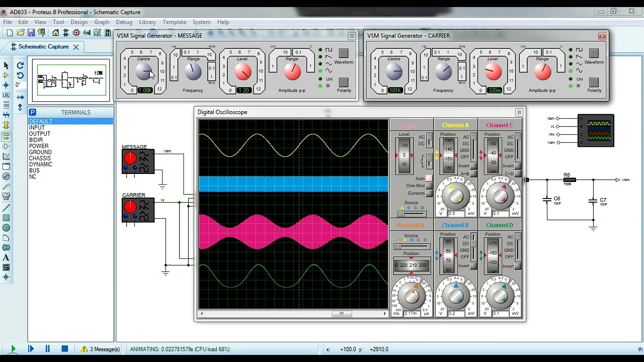Start simulation with Play button
This screenshot has height=362, width=644.
pos(13,349)
